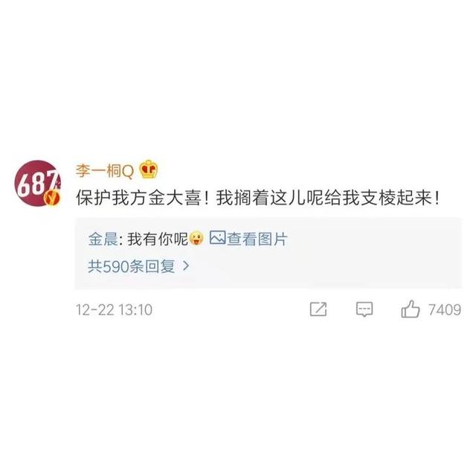
Task: Tap the tongue-out emoji in 金晨's reply
Action: [196, 238]
